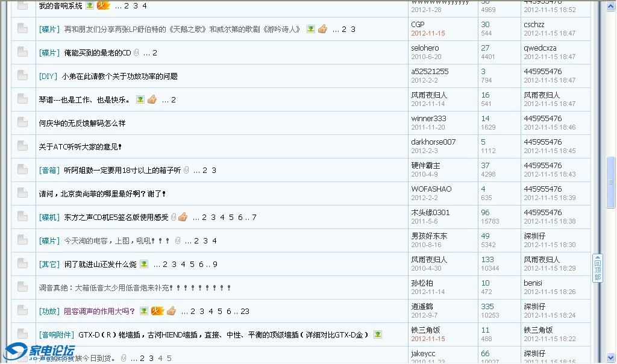Click the folder icon beside 关于ATC听听大家的意见
Screen dimensions: 617x364
pos(22,146)
